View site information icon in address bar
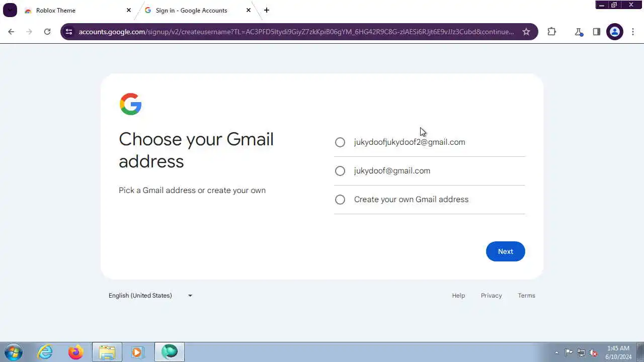 click(69, 32)
